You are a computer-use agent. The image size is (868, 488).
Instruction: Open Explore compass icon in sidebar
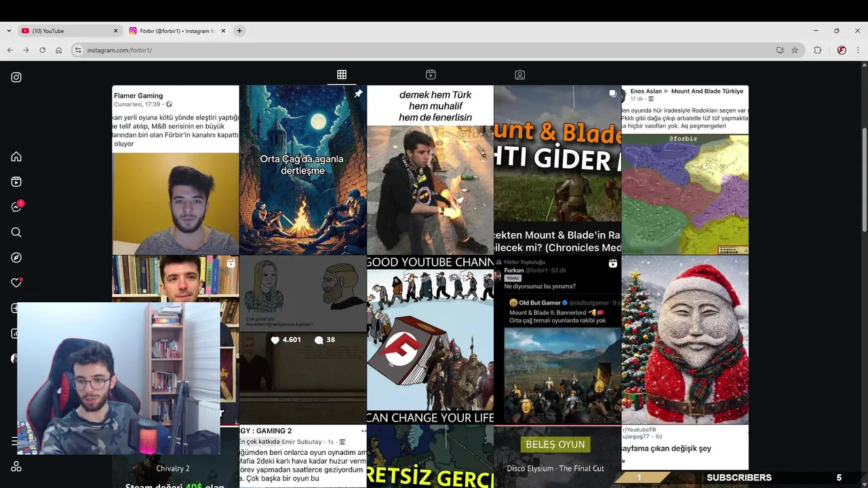tap(16, 258)
